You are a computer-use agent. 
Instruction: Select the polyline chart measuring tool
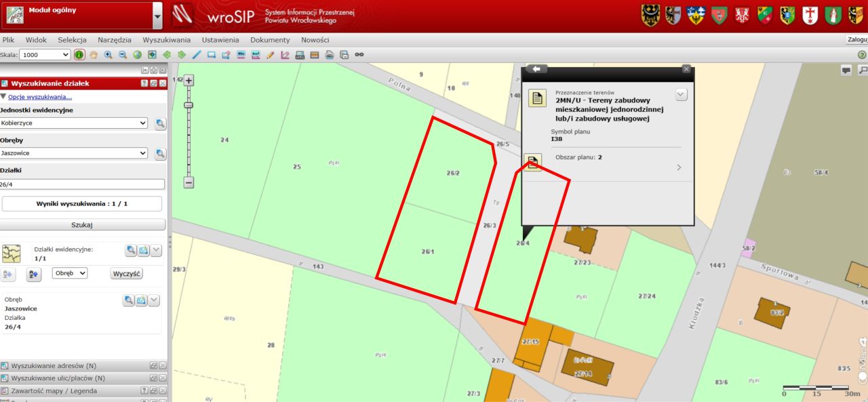(285, 55)
